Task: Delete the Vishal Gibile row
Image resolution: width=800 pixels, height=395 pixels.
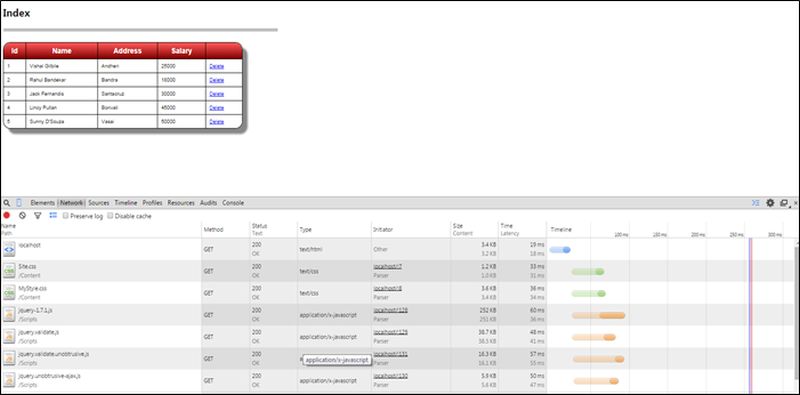Action: coord(216,66)
